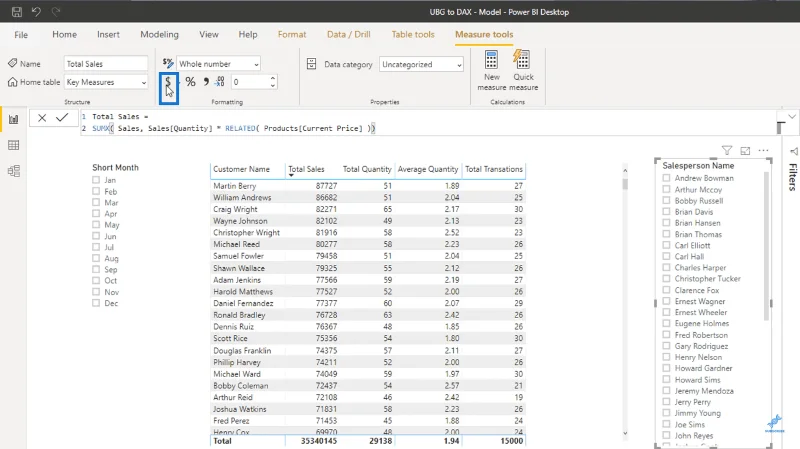Click Focus mode icon on slicer
The image size is (800, 449).
tap(745, 151)
